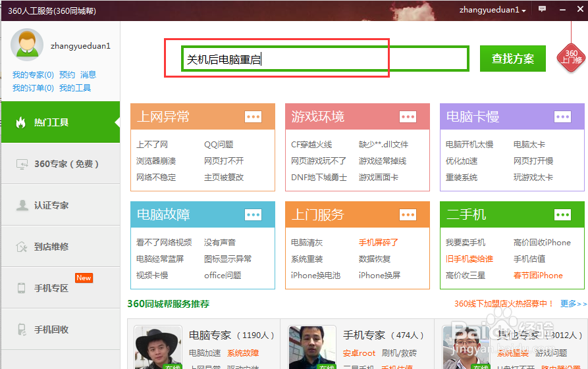
Task: Expand more options in 上网异常 card
Action: coord(253,117)
